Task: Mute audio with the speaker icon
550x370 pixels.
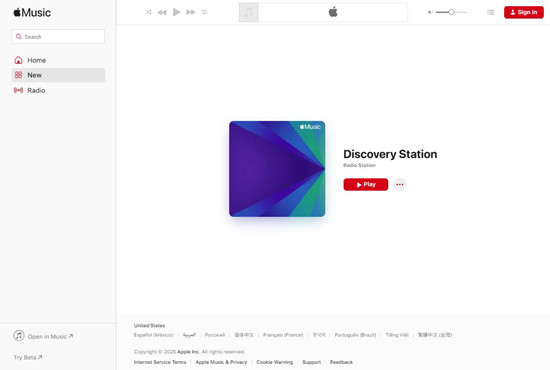Action: click(x=430, y=12)
